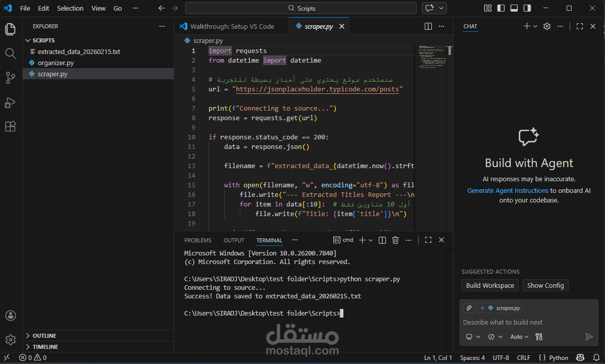
Task: Open the Explorer view in activity bar
Action: point(11,29)
